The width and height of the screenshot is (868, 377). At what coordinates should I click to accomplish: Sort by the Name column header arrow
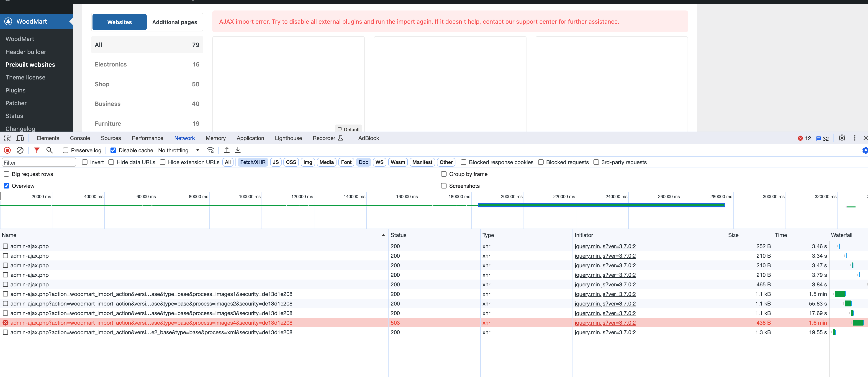383,235
